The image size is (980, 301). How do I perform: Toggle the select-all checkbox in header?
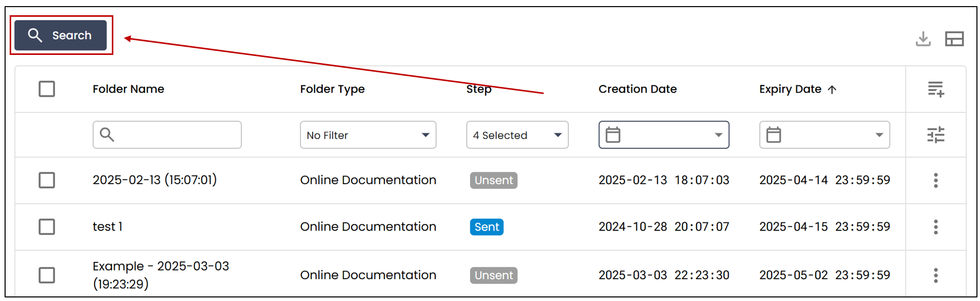tap(47, 89)
